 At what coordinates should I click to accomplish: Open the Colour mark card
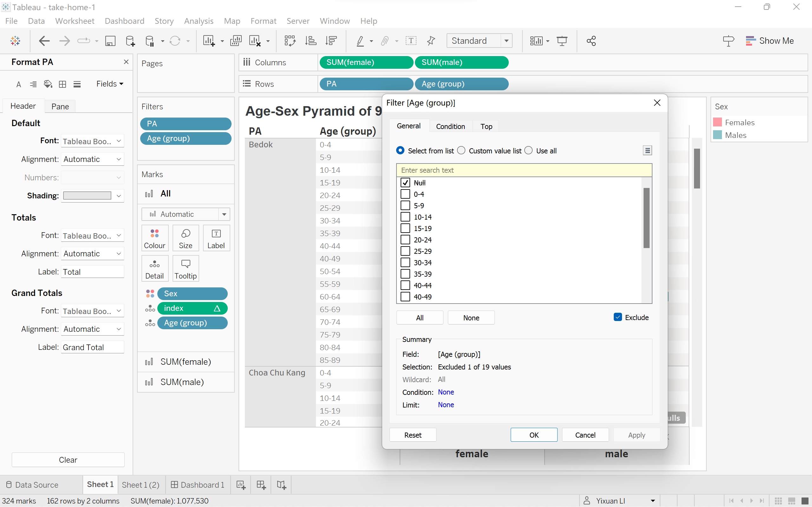point(154,238)
